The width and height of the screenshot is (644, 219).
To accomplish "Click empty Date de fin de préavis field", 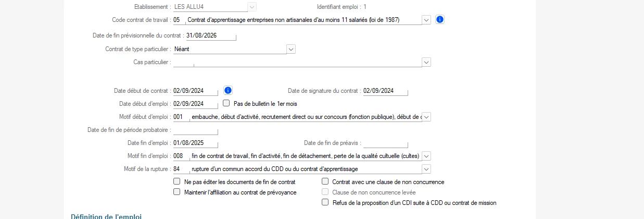I will tap(385, 143).
